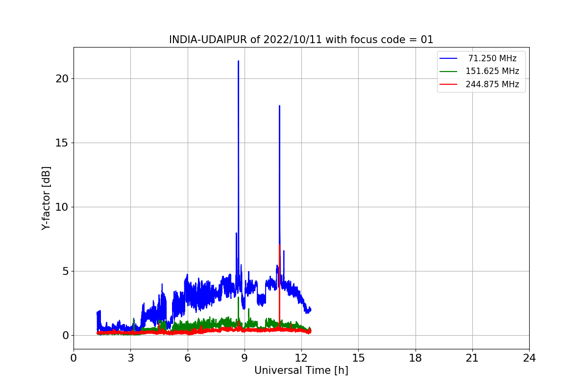Click the x-axis tick label 0
588x392 pixels.
point(73,358)
